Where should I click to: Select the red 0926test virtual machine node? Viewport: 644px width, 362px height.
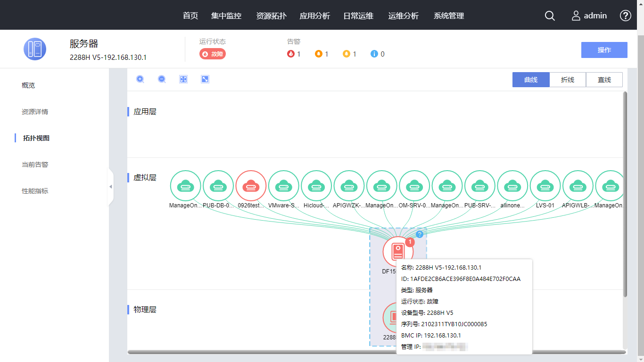tap(251, 186)
